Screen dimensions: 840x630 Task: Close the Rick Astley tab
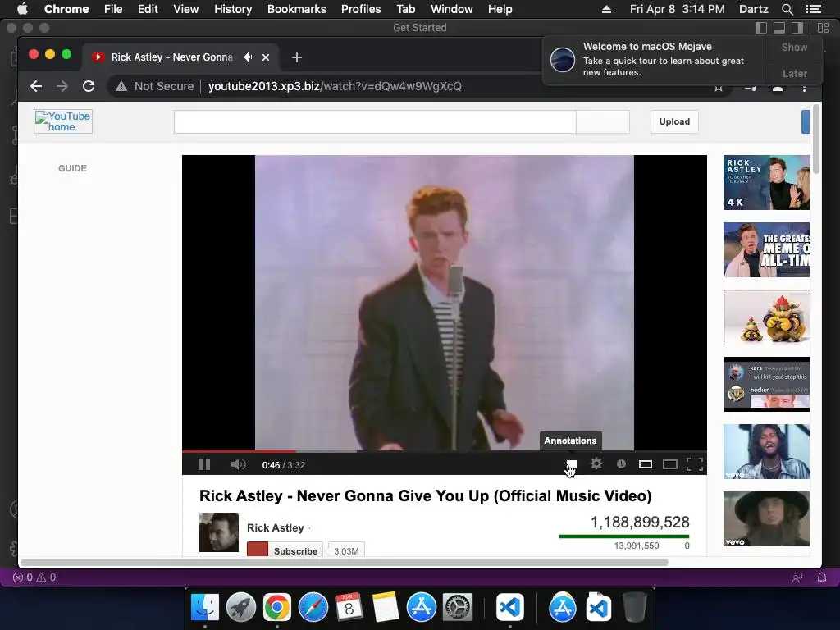point(266,57)
